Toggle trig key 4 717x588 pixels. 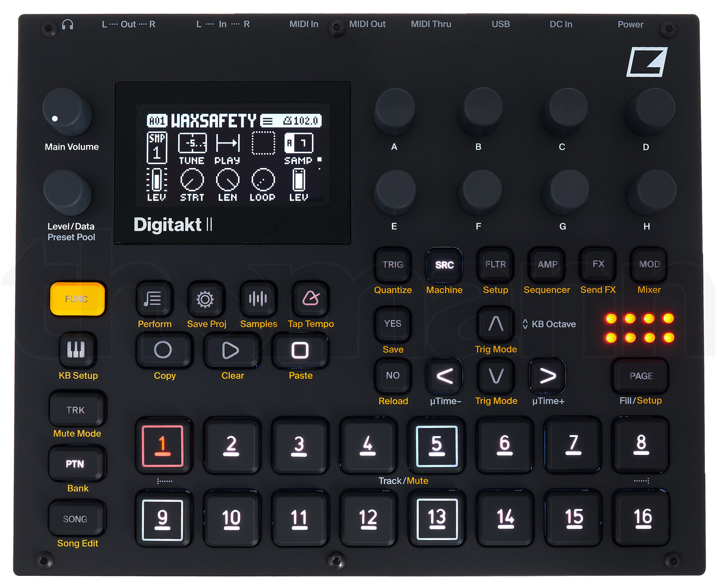(x=367, y=445)
